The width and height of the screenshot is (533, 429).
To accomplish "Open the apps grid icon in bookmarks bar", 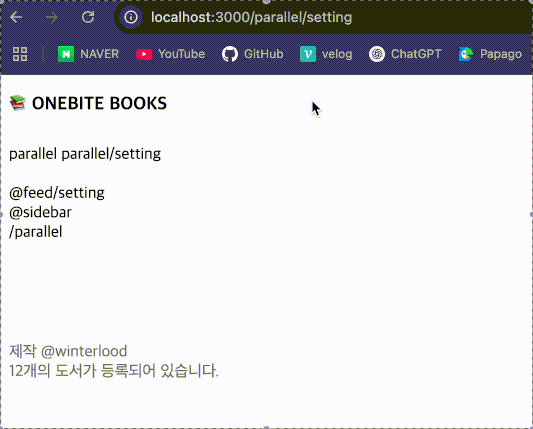I will pos(20,54).
